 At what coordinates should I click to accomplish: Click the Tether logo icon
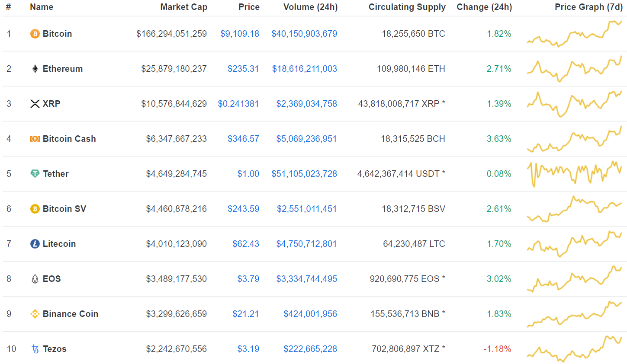pos(35,174)
